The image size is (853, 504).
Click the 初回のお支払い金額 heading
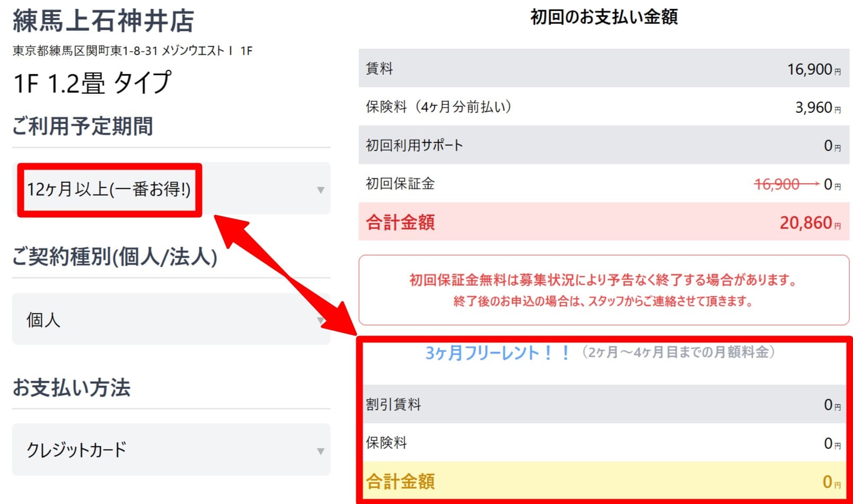click(x=604, y=17)
